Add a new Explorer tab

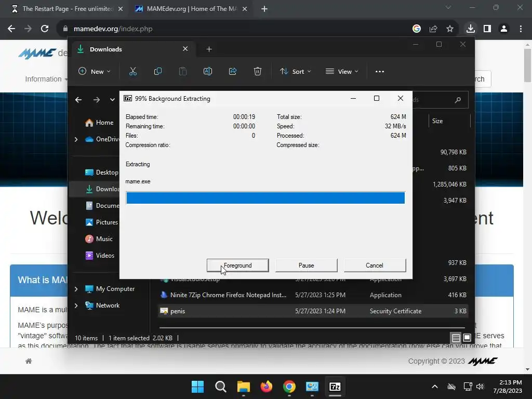click(209, 49)
